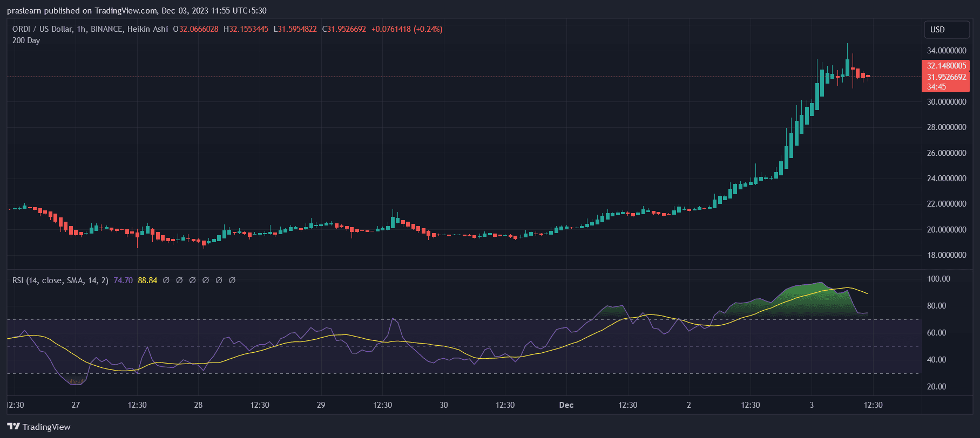Click the 27 date label on time axis
980x438 pixels.
pos(76,405)
